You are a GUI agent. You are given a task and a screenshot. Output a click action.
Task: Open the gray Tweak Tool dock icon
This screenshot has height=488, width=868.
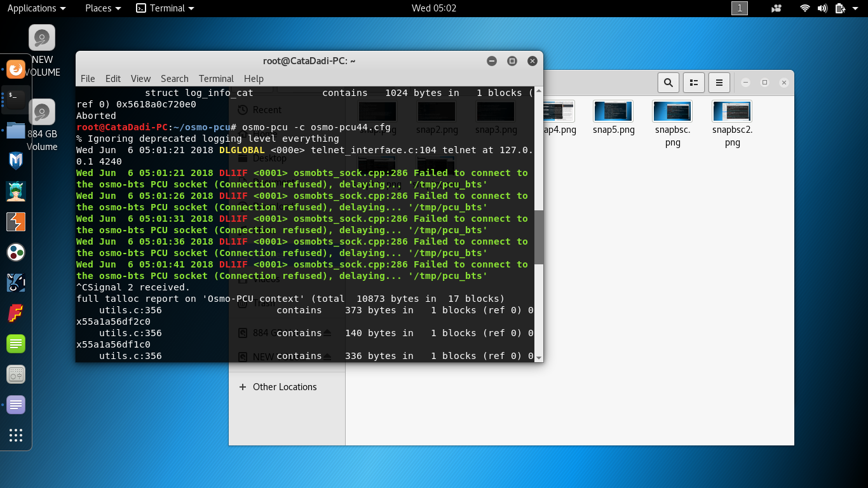pyautogui.click(x=16, y=374)
